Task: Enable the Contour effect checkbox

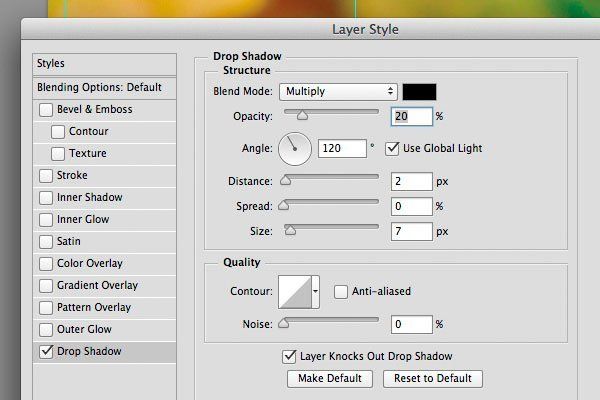Action: (58, 132)
